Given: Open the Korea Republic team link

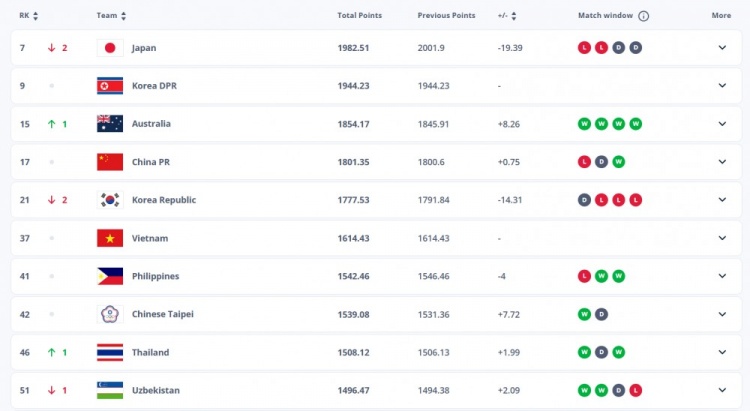Looking at the screenshot, I should pyautogui.click(x=163, y=200).
